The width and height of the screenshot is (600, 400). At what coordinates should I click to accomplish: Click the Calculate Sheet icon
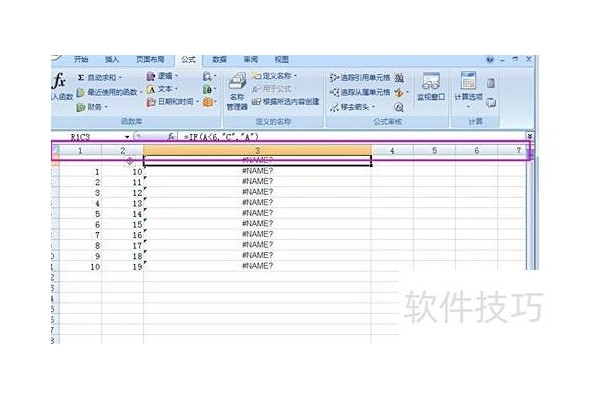pos(491,103)
